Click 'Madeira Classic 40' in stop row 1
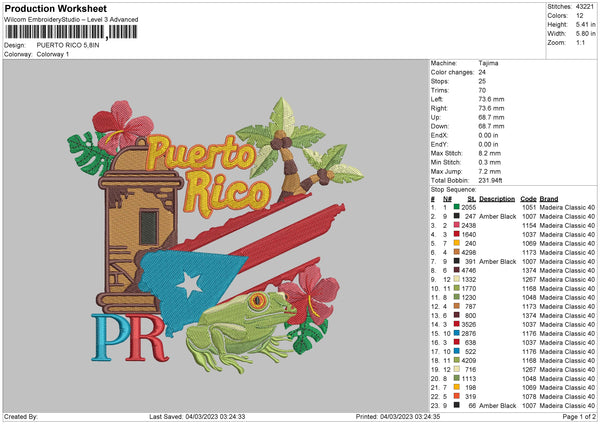Viewport: 600px width, 424px height. (567, 207)
